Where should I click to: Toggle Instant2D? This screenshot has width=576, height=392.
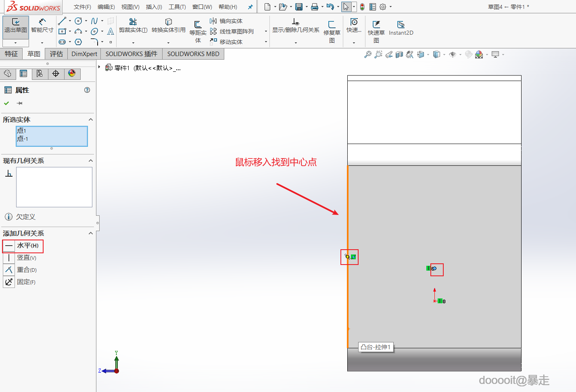click(x=401, y=28)
